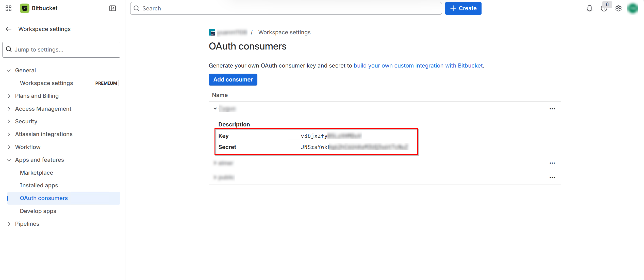Click the Bitbucket logo icon
The width and height of the screenshot is (644, 280).
tap(25, 8)
